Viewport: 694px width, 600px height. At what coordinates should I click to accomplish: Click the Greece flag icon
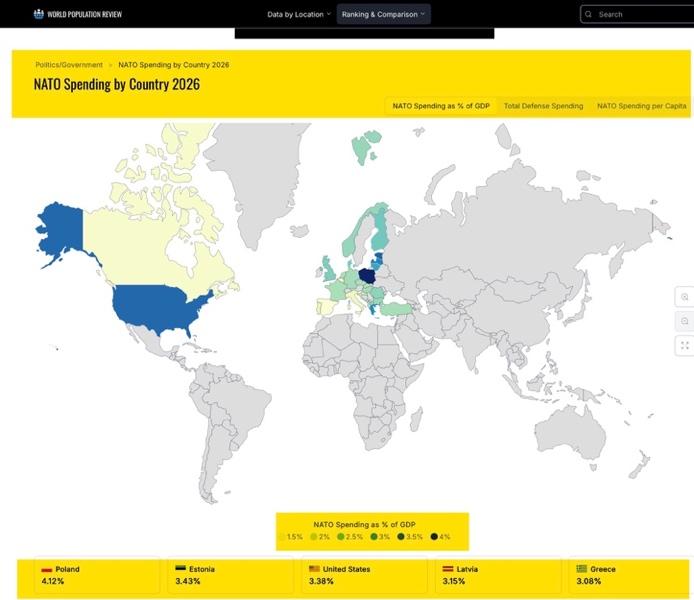click(581, 569)
